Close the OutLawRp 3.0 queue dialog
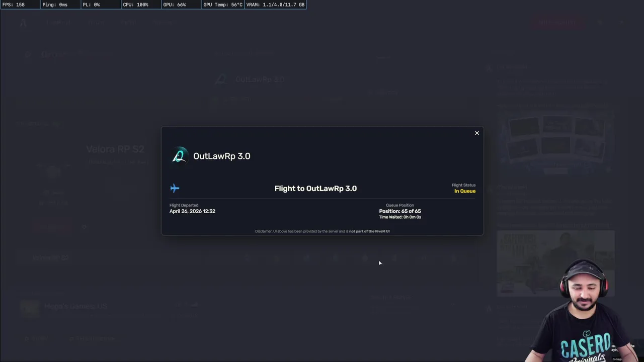Screen dimensions: 644x362 (477, 133)
